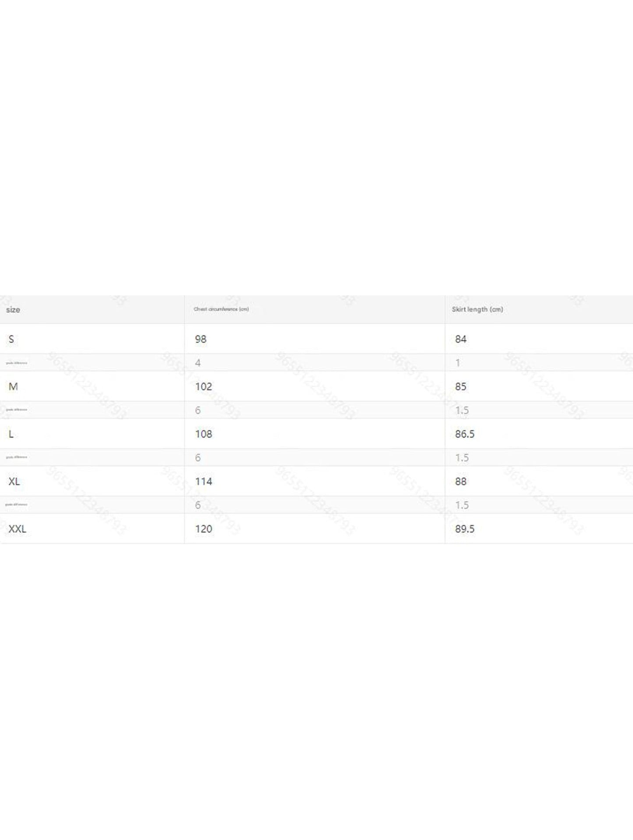Click chest value 114
The width and height of the screenshot is (633, 840).
204,481
